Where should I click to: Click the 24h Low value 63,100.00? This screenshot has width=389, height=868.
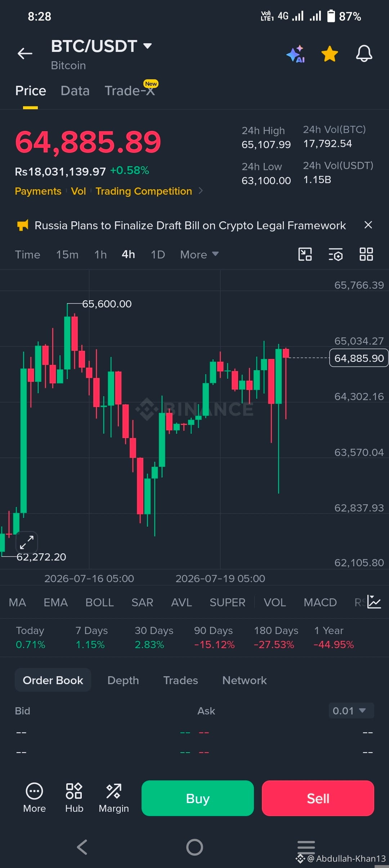pos(266,181)
